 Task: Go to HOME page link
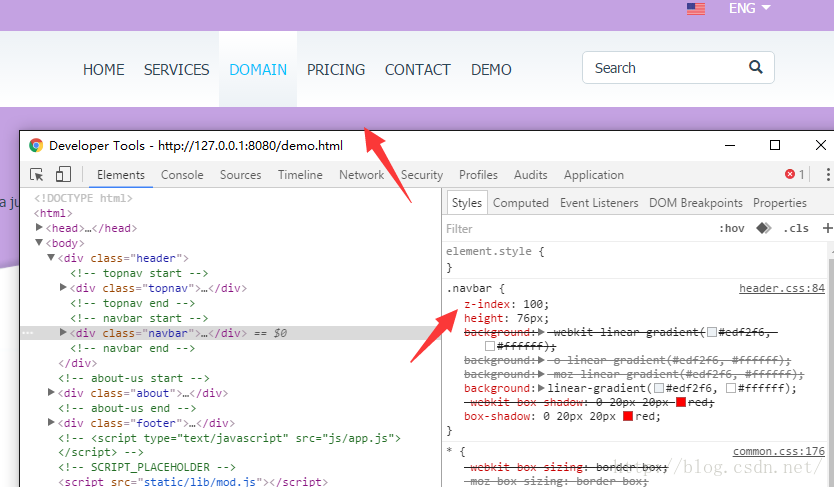(104, 70)
